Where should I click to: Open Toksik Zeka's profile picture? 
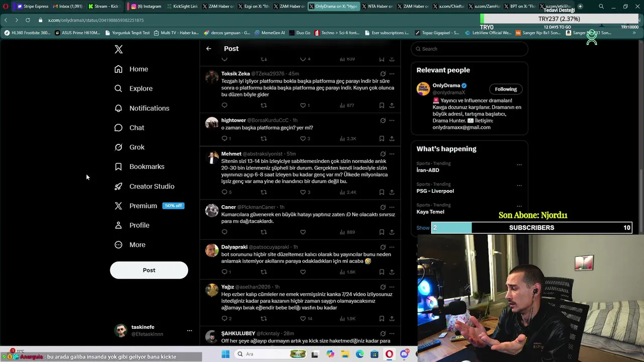point(212,77)
